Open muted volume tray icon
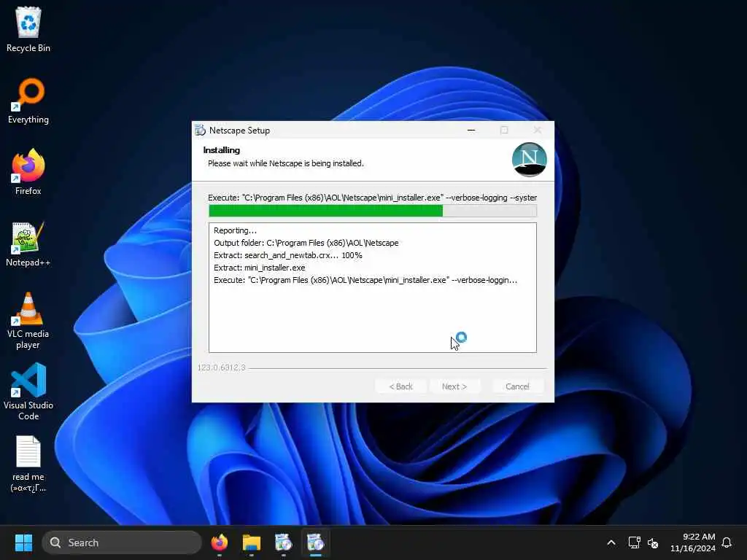The width and height of the screenshot is (747, 560). tap(653, 542)
